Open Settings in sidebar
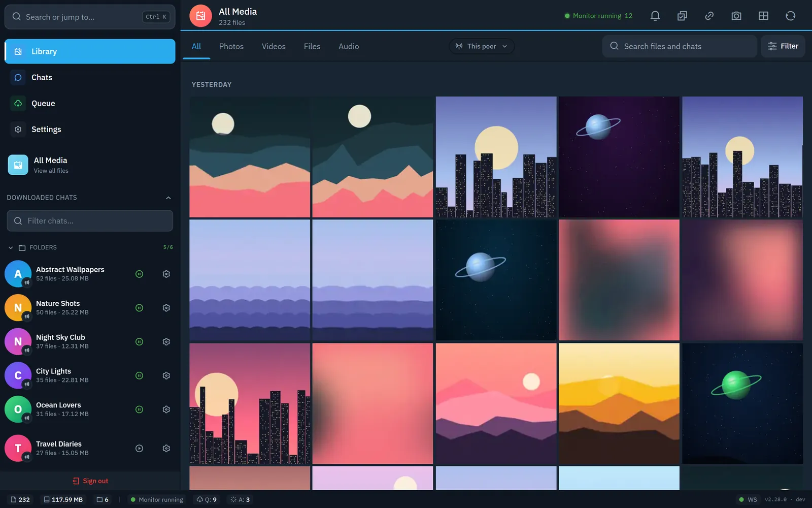Screen dimensions: 812x508 (90, 129)
